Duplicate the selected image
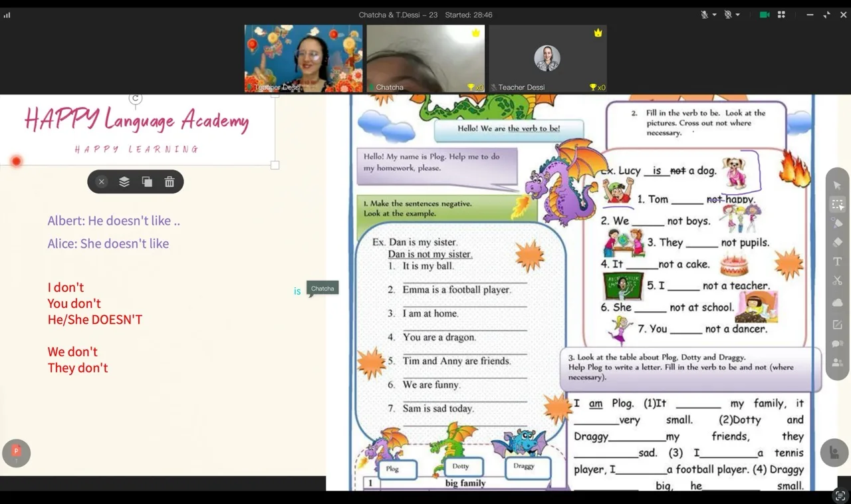The image size is (851, 504). click(147, 182)
